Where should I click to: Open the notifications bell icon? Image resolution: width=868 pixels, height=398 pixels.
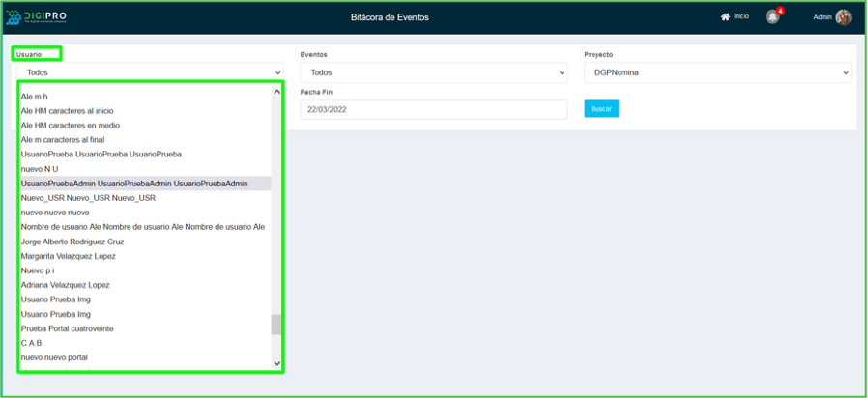772,17
